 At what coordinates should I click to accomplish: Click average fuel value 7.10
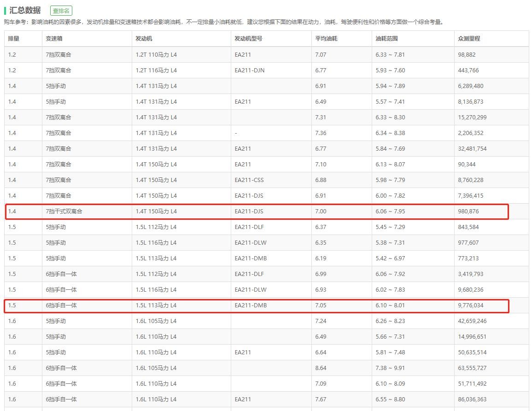coord(321,164)
